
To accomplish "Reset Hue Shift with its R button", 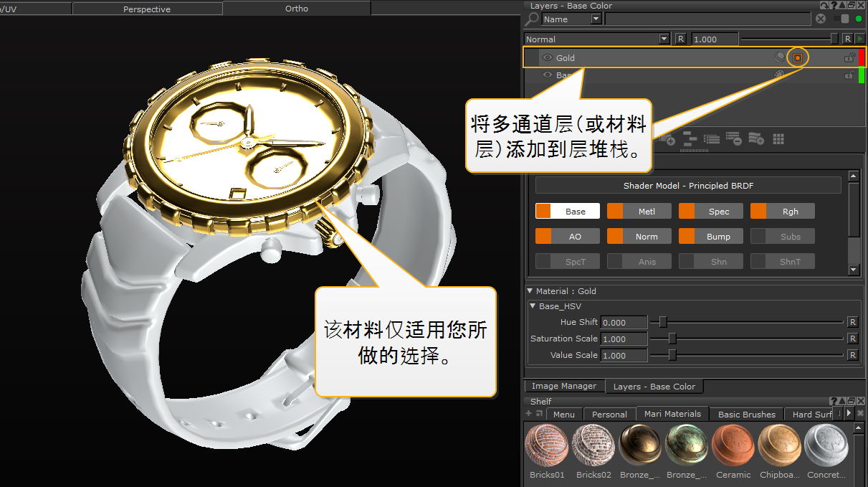I will pyautogui.click(x=852, y=323).
